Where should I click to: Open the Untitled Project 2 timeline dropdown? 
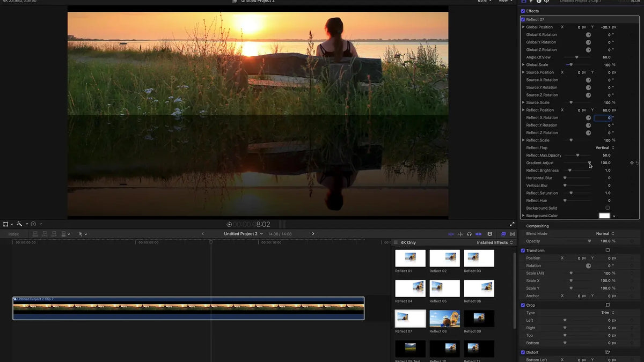click(x=244, y=234)
